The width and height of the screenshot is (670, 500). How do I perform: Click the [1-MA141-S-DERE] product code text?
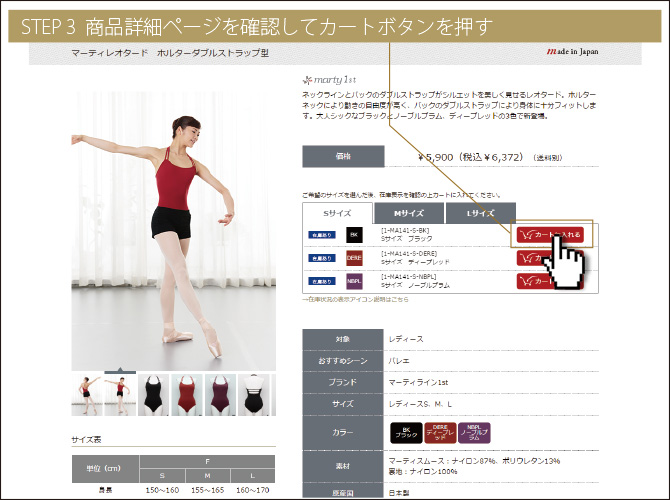coord(409,254)
